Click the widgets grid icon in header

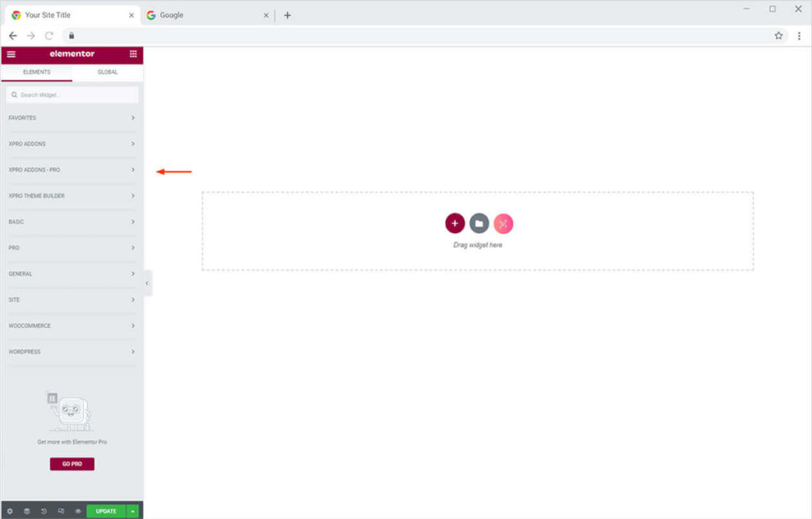coord(133,54)
